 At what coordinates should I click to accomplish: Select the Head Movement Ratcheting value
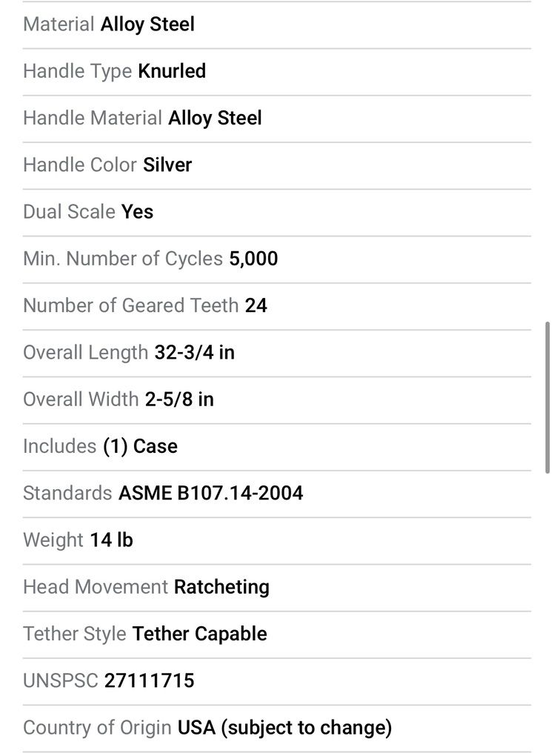coord(221,587)
